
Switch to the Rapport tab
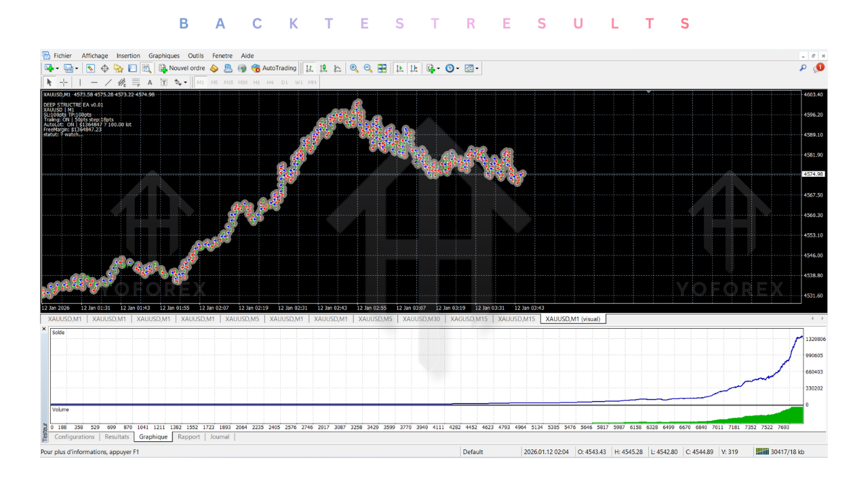pyautogui.click(x=189, y=437)
